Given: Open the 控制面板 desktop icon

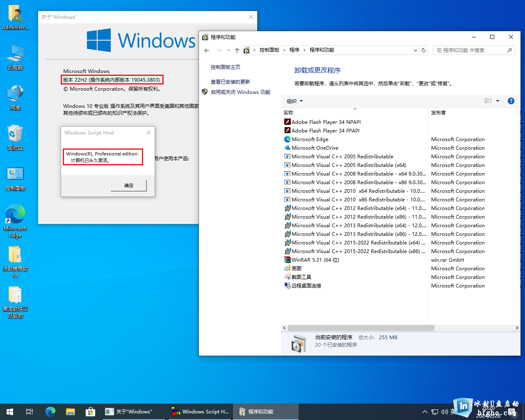Looking at the screenshot, I should 15,178.
